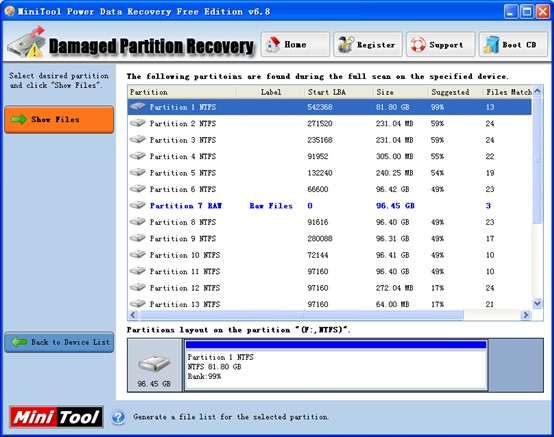554x437 pixels.
Task: Open the Support button
Action: (440, 45)
